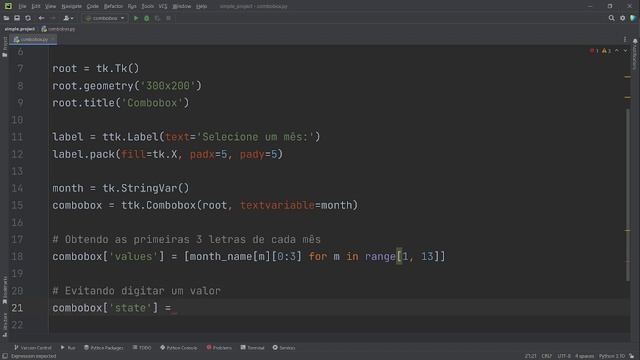The width and height of the screenshot is (640, 360).
Task: Click the lock icon in status bar
Action: tap(632, 356)
